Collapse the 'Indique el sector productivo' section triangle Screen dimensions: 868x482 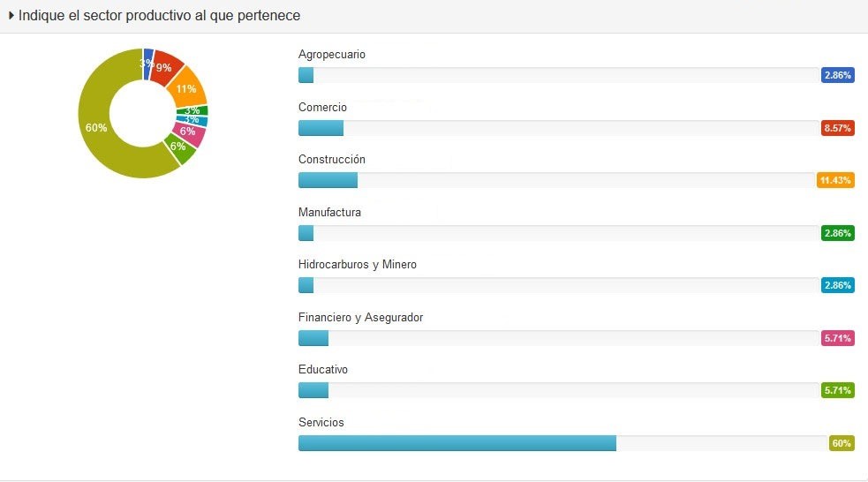(11, 16)
